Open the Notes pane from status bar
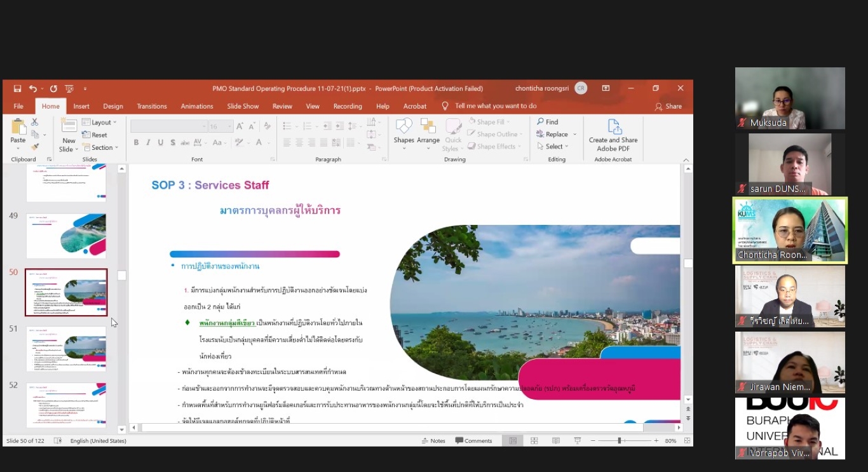Viewport: 868px width, 472px height. [x=433, y=441]
